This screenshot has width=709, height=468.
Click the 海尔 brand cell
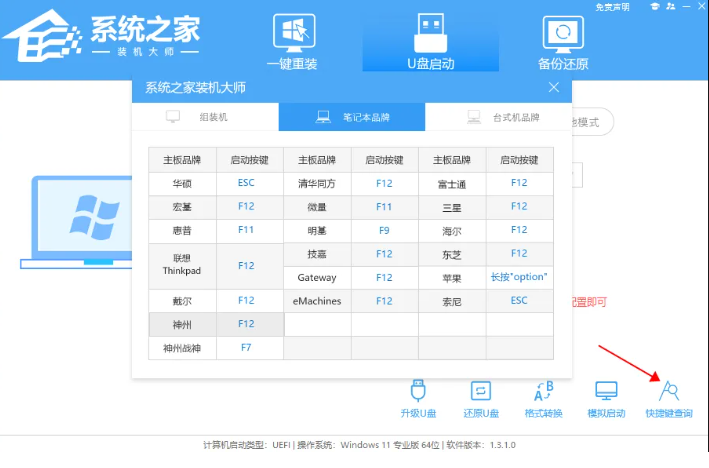452,231
